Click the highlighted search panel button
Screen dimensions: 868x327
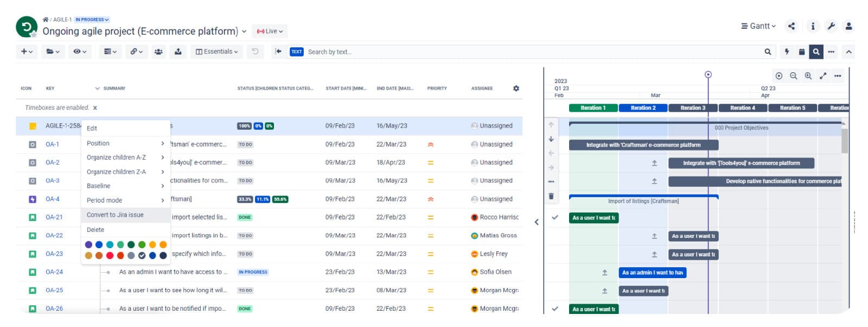click(x=816, y=52)
